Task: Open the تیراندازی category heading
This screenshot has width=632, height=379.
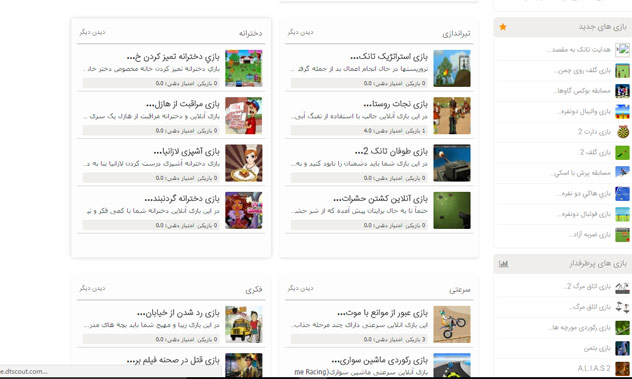Action: coord(456,34)
